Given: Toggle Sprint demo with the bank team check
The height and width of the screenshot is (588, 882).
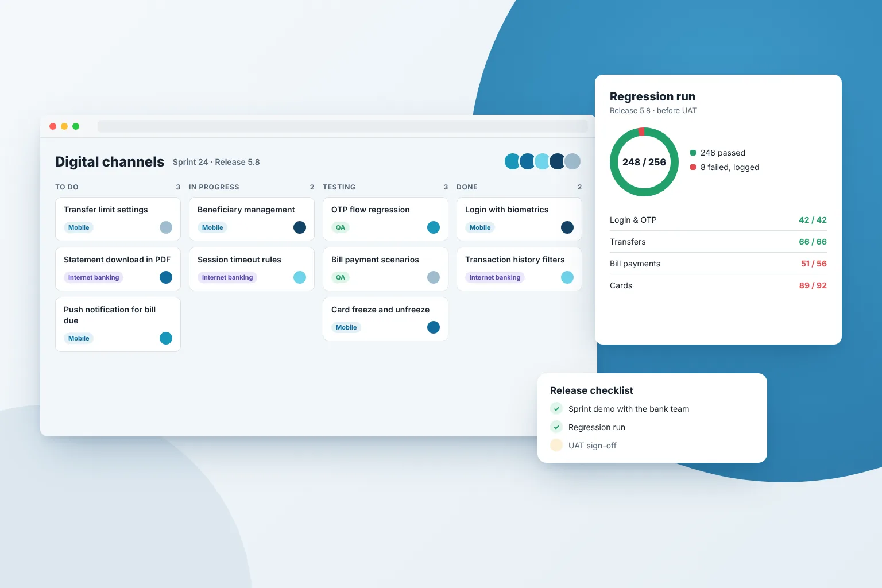Looking at the screenshot, I should (x=556, y=408).
